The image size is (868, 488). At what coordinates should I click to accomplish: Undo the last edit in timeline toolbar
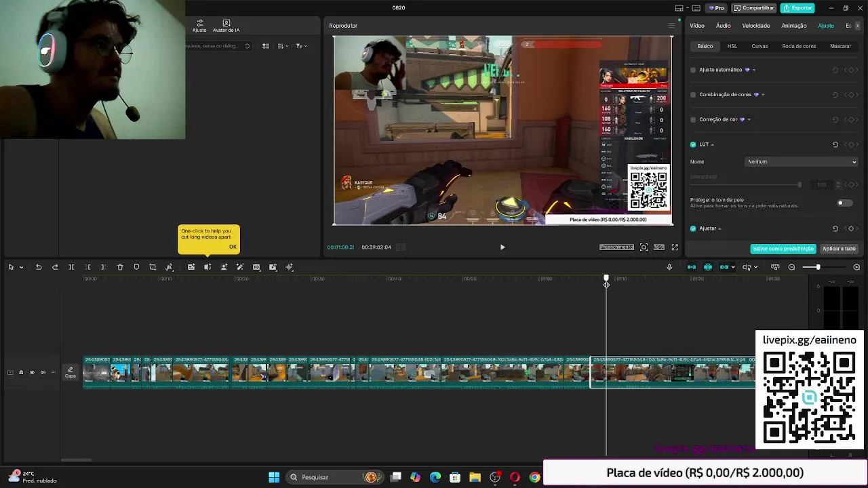click(x=39, y=267)
